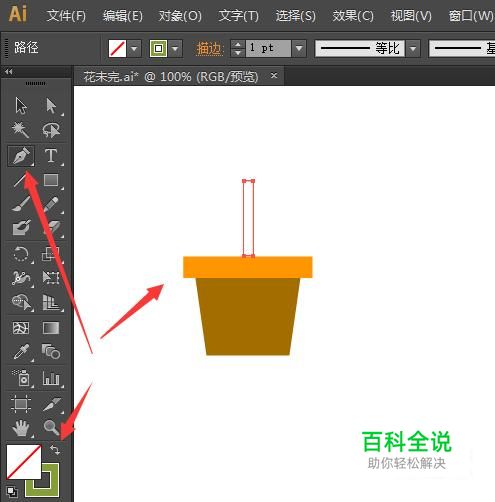Viewport: 495px width, 502px height.
Task: Open the 文字(T) menu
Action: pos(238,15)
